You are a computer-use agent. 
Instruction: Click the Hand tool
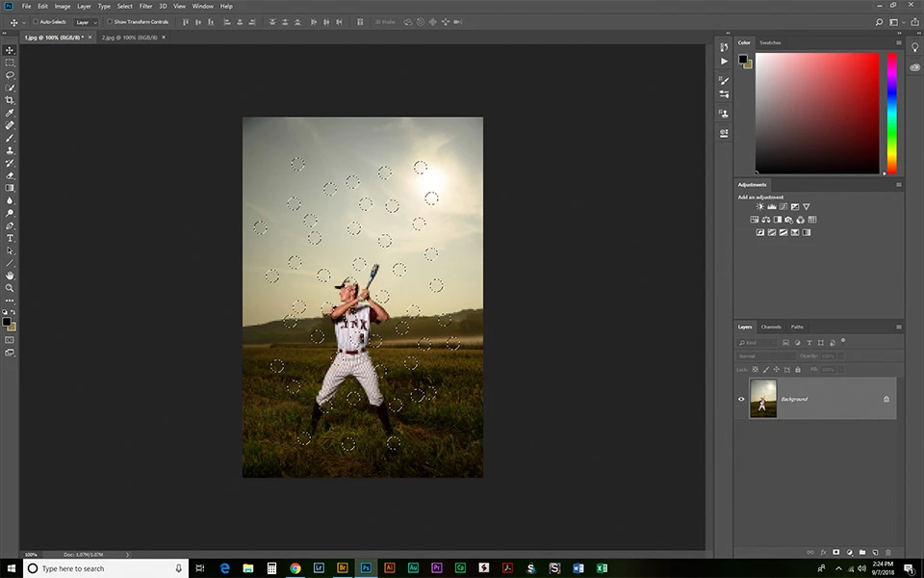click(x=10, y=276)
